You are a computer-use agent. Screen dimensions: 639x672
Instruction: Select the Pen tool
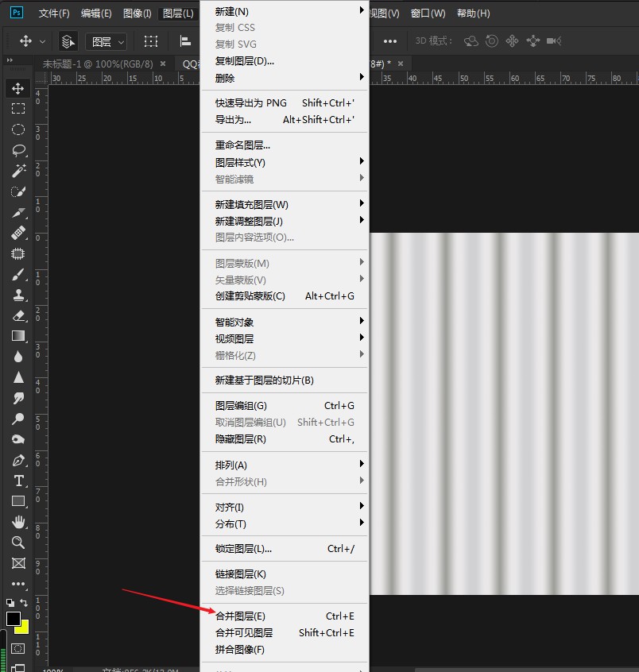[x=18, y=460]
